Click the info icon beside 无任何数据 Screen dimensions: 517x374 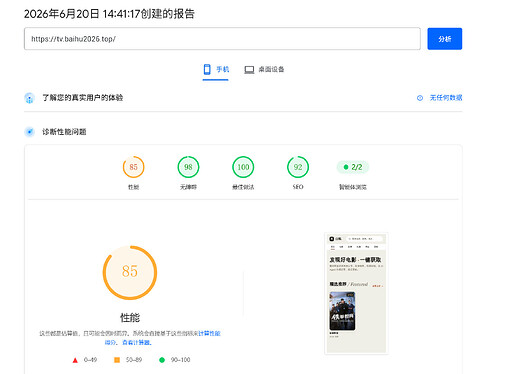[420, 98]
